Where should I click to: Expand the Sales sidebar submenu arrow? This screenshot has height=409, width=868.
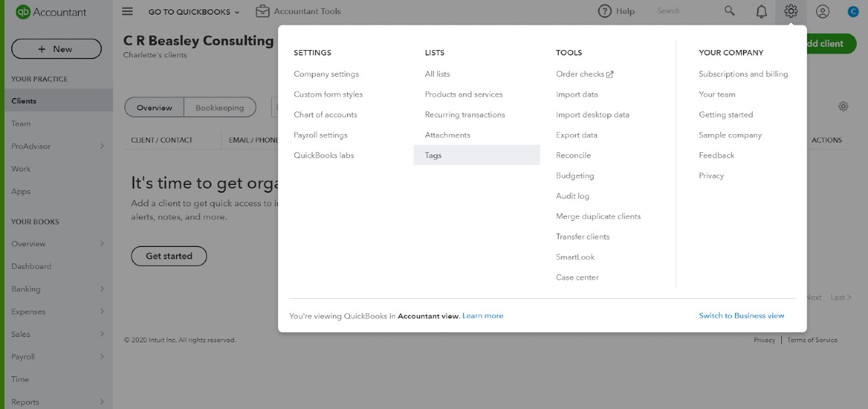102,334
